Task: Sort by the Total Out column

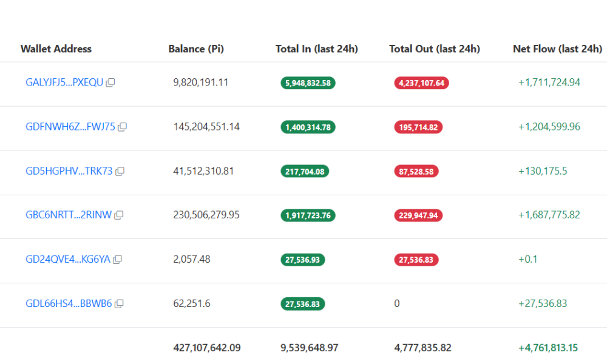Action: click(435, 49)
